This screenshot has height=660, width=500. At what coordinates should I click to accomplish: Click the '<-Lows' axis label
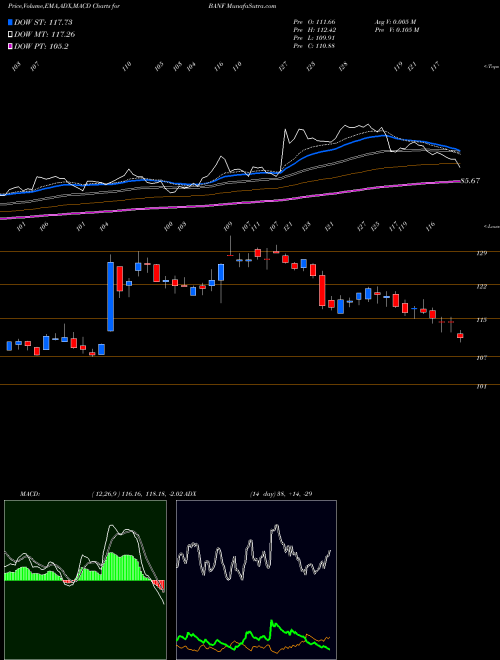pos(491,226)
